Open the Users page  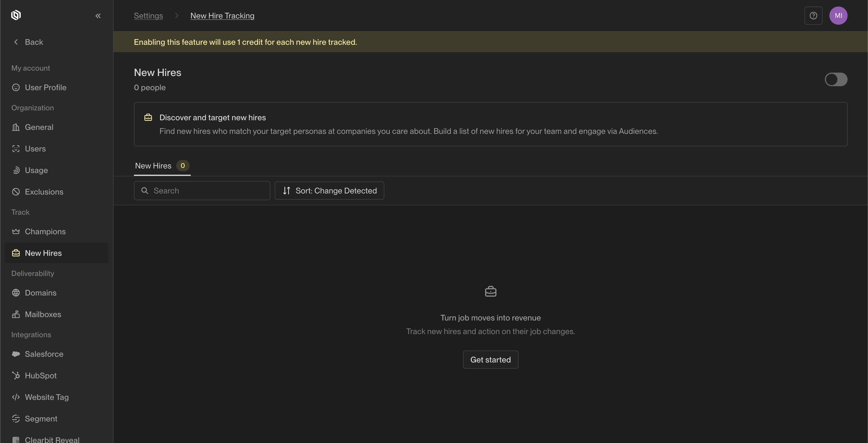click(x=56, y=149)
